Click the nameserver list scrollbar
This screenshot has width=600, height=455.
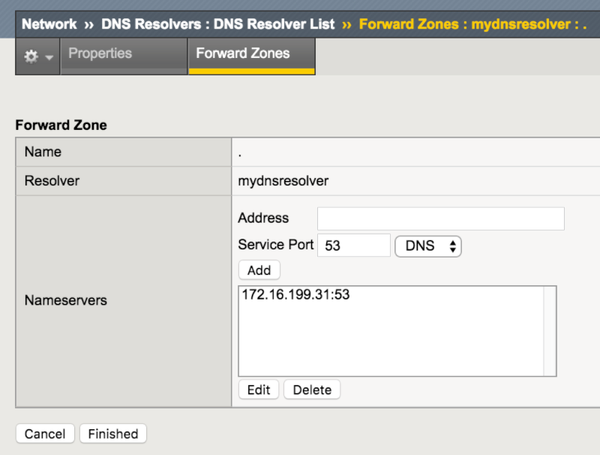coord(549,330)
